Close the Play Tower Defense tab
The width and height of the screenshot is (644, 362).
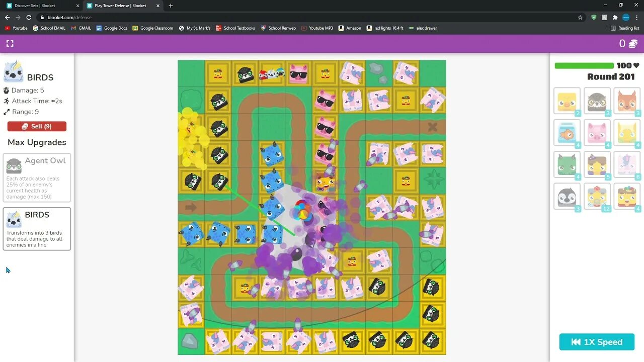click(158, 6)
